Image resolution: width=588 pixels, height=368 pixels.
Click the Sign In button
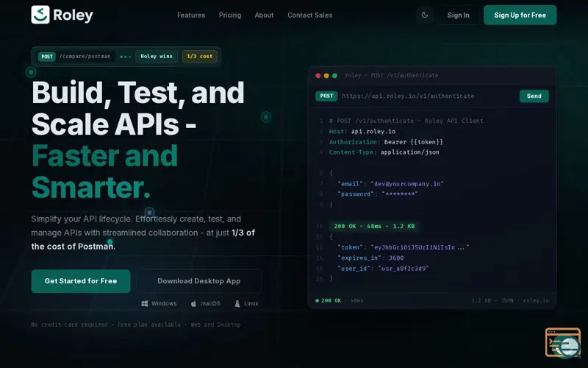point(458,15)
